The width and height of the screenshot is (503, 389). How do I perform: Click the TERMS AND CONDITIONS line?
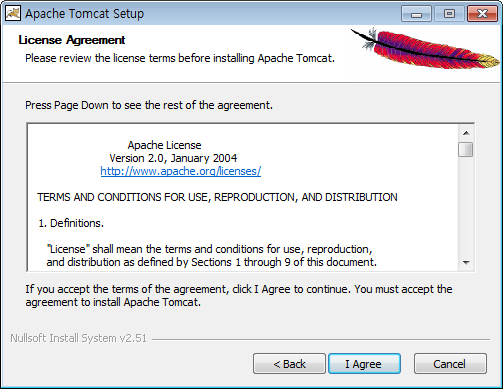pos(217,197)
